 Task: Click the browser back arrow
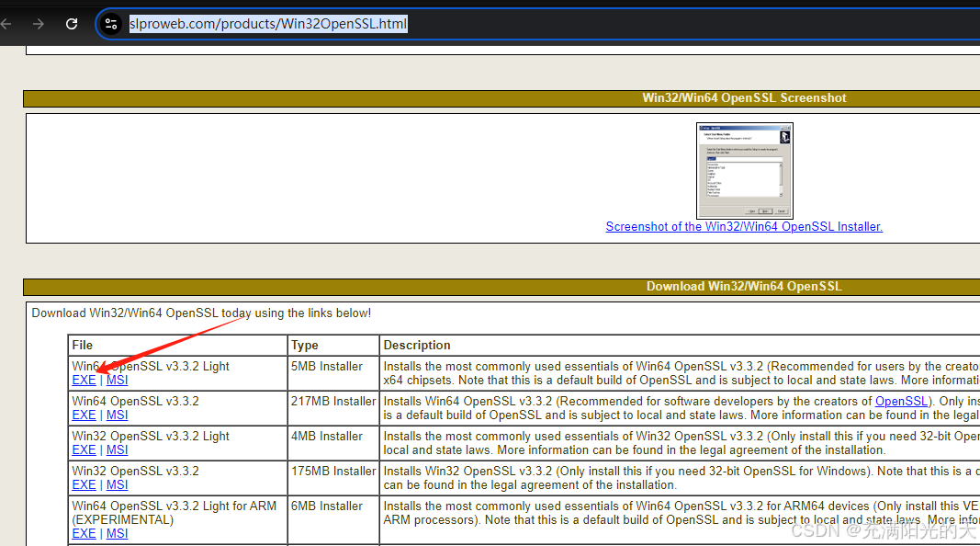(x=6, y=24)
